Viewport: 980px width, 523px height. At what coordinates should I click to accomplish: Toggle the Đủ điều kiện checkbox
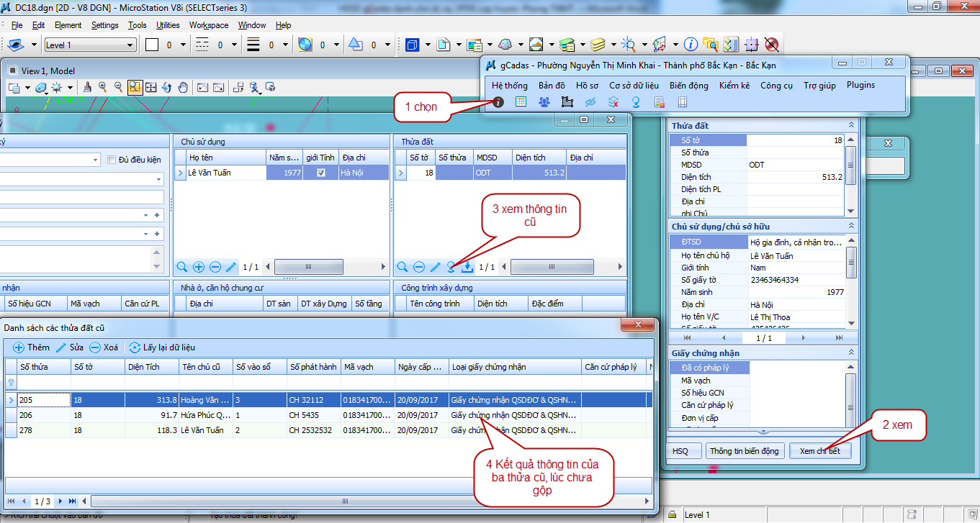point(112,160)
